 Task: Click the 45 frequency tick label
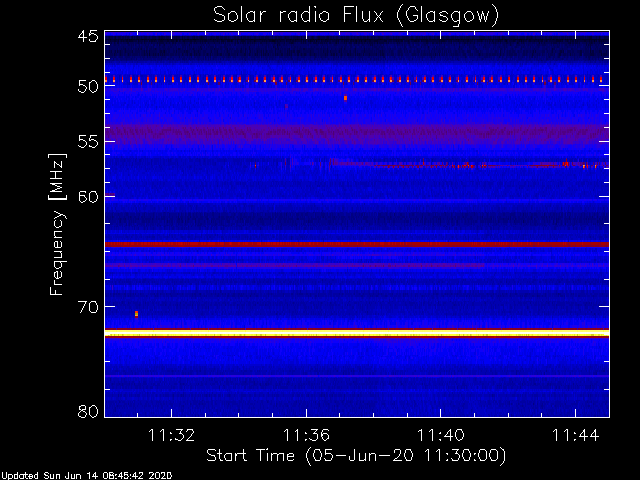(88, 36)
